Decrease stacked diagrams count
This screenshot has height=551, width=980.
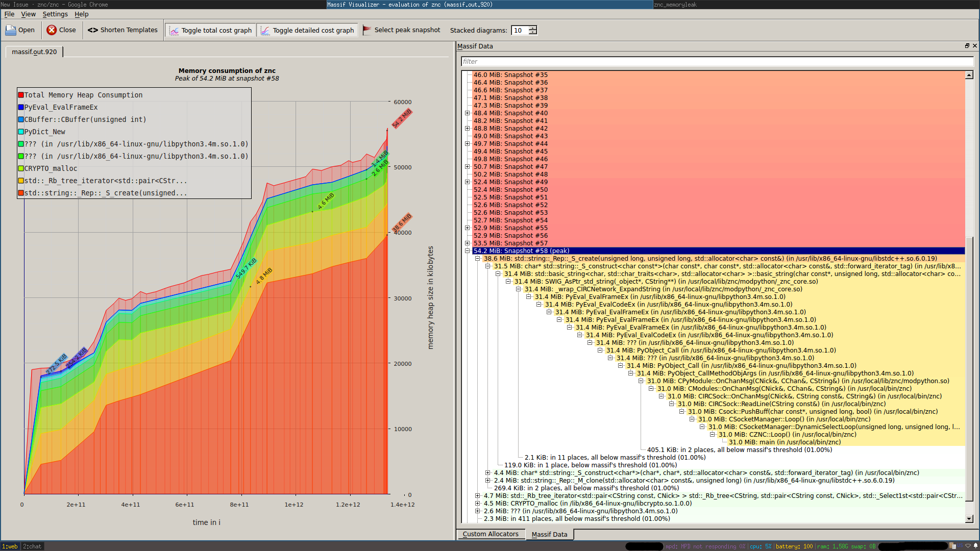[x=533, y=33]
